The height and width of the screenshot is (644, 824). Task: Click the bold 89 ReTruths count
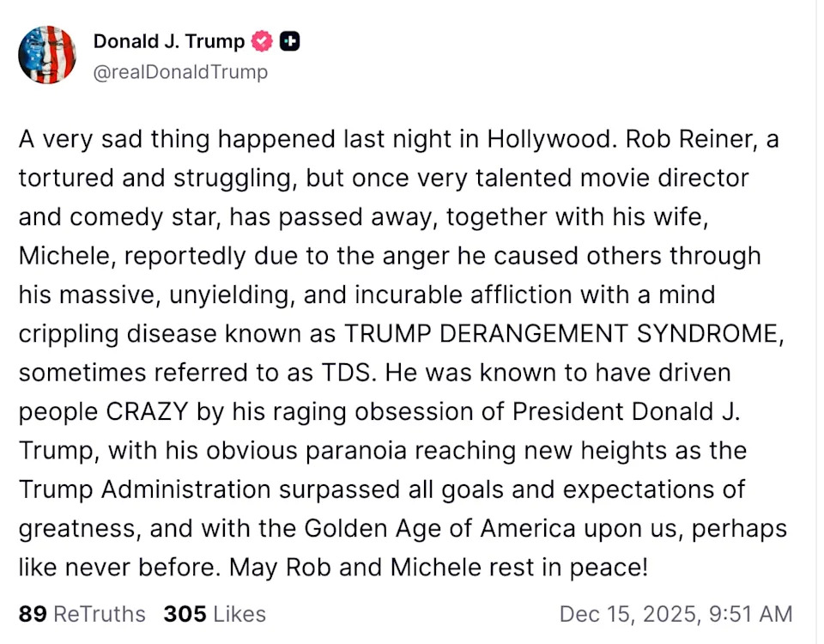pyautogui.click(x=32, y=614)
